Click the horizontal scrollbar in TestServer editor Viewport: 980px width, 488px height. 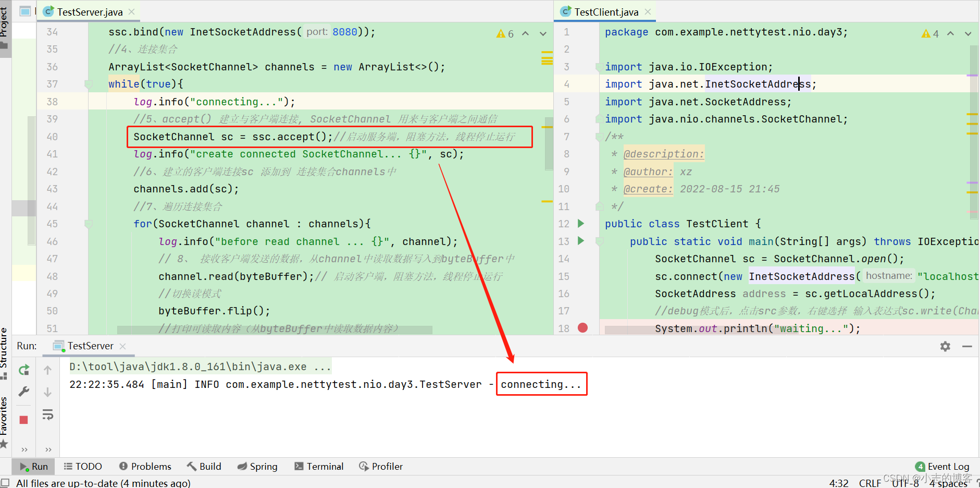click(x=275, y=330)
